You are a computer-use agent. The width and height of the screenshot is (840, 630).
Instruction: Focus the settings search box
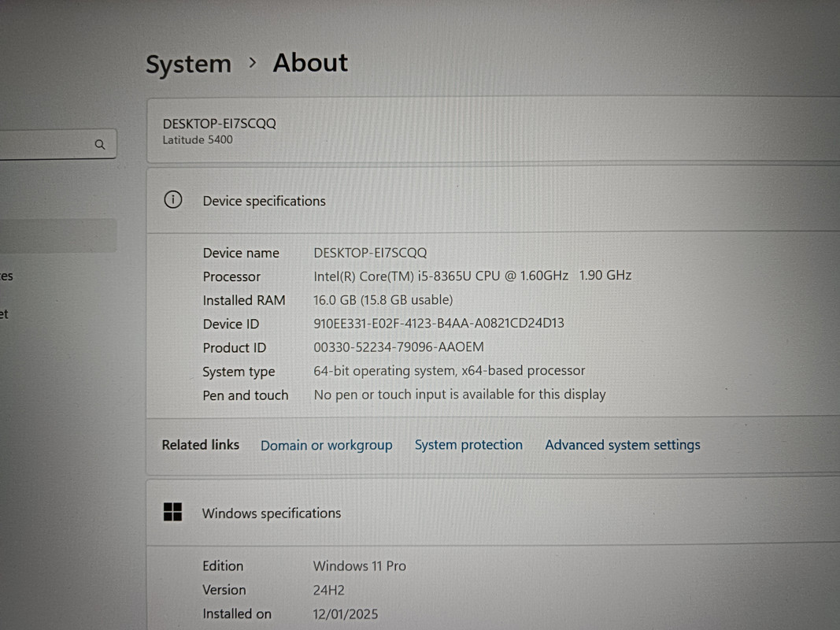coord(47,145)
